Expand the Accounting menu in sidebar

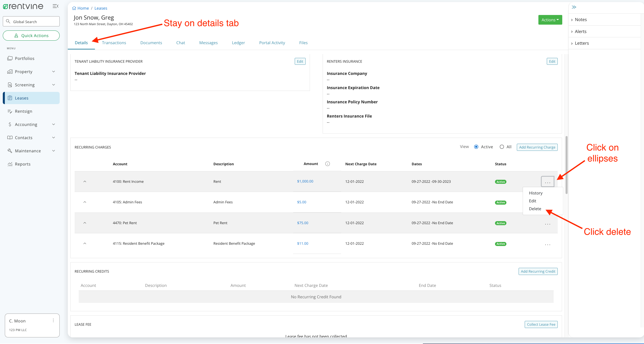click(26, 124)
